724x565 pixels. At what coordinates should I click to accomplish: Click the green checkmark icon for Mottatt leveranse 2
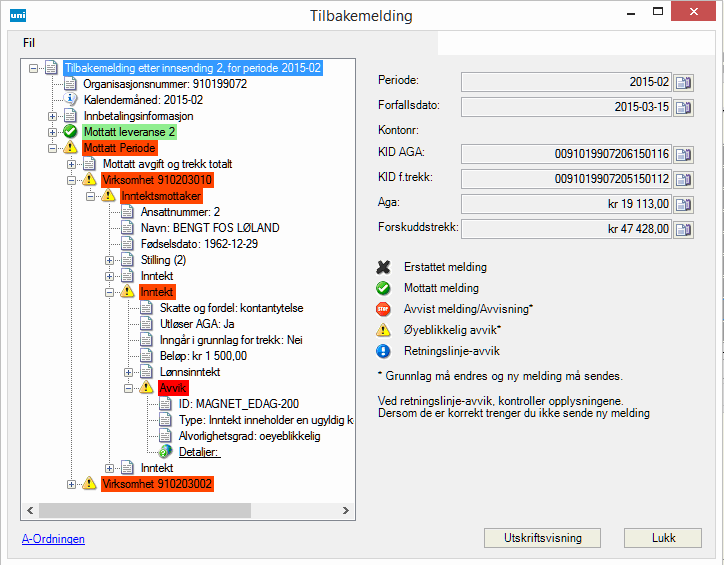[x=70, y=132]
